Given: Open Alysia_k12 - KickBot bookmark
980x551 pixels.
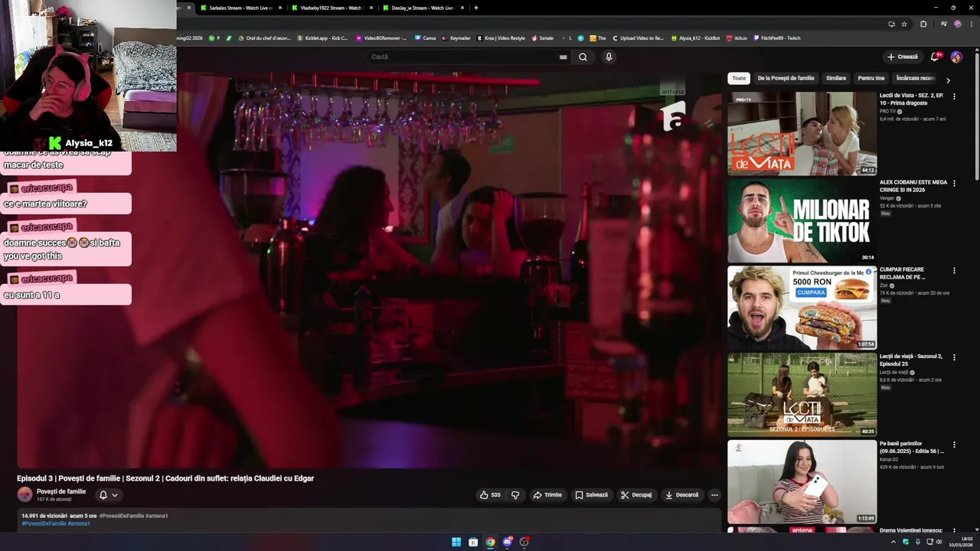Looking at the screenshot, I should pyautogui.click(x=695, y=38).
